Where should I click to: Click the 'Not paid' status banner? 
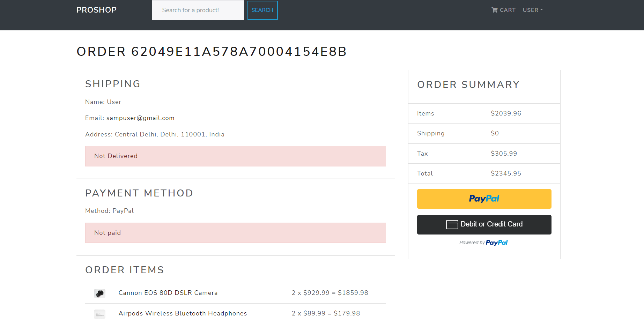click(235, 232)
